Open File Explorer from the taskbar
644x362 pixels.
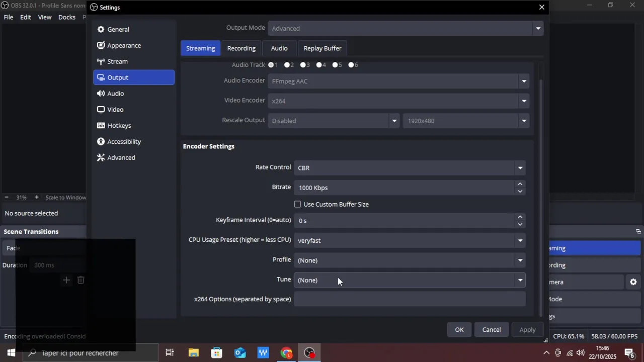(x=193, y=353)
